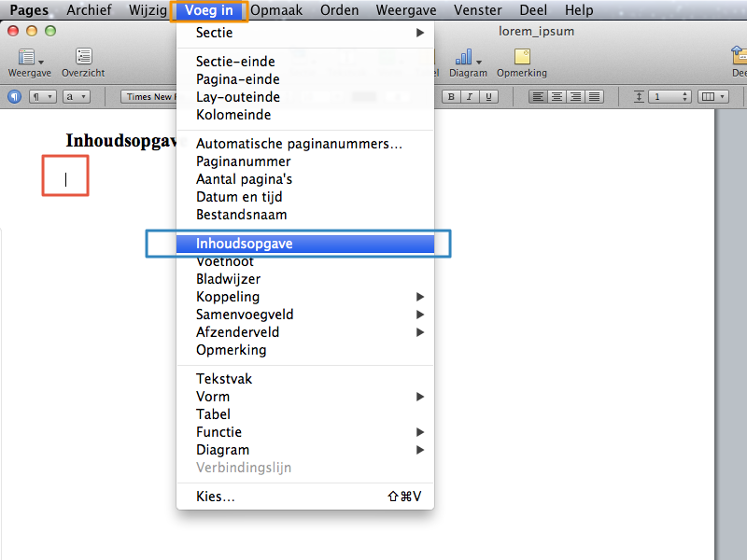Expand the Samenvoegveld submenu
Screen dimensions: 747x560
click(x=305, y=315)
